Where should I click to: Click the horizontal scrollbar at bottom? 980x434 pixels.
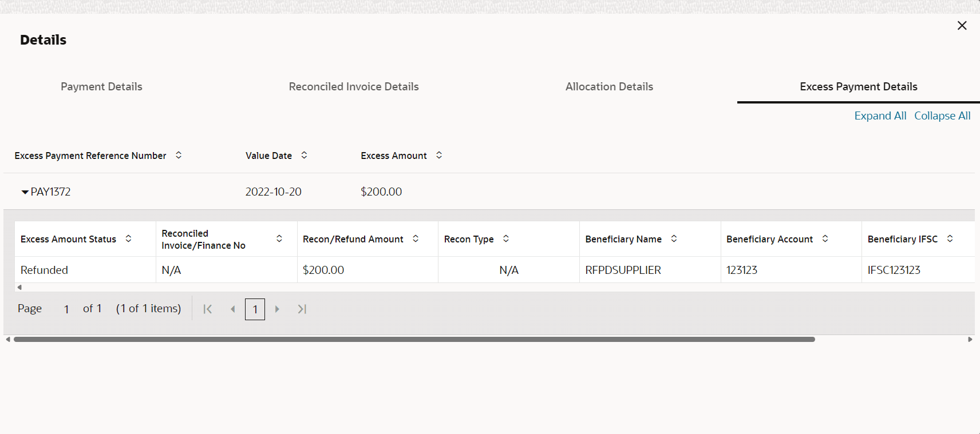click(x=414, y=339)
